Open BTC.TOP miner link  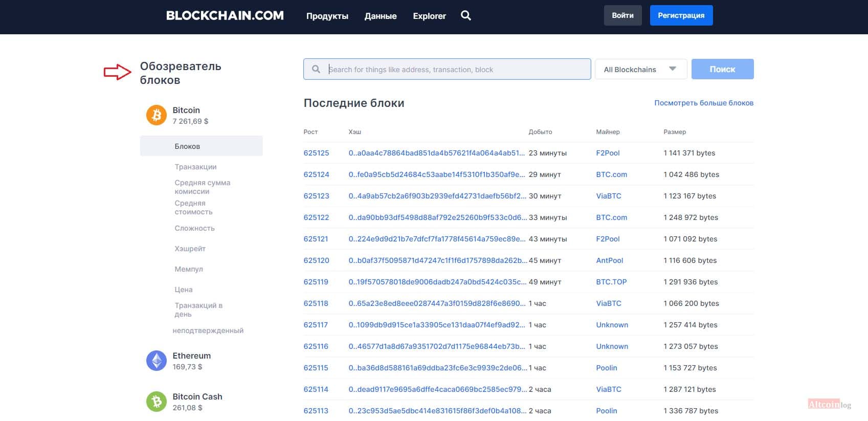pyautogui.click(x=611, y=282)
